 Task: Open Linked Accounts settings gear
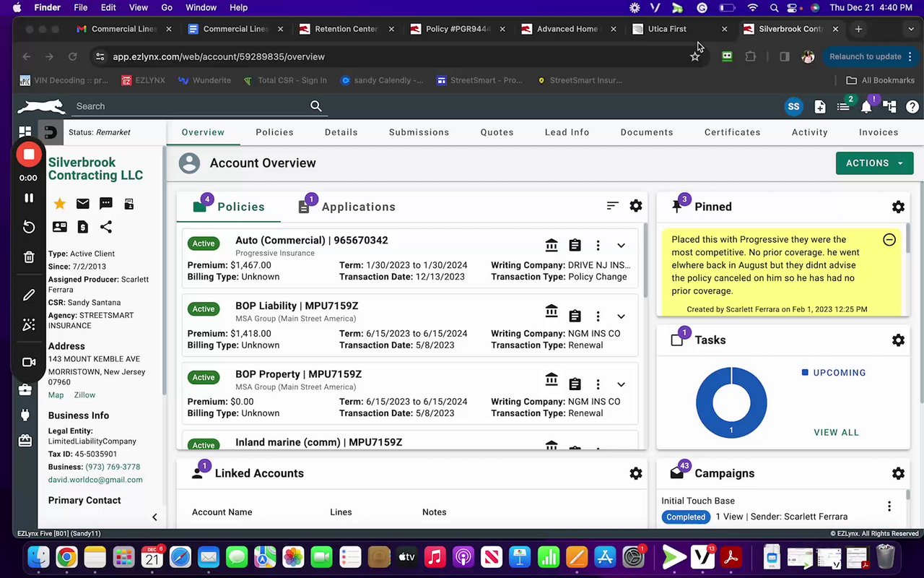[x=636, y=473]
